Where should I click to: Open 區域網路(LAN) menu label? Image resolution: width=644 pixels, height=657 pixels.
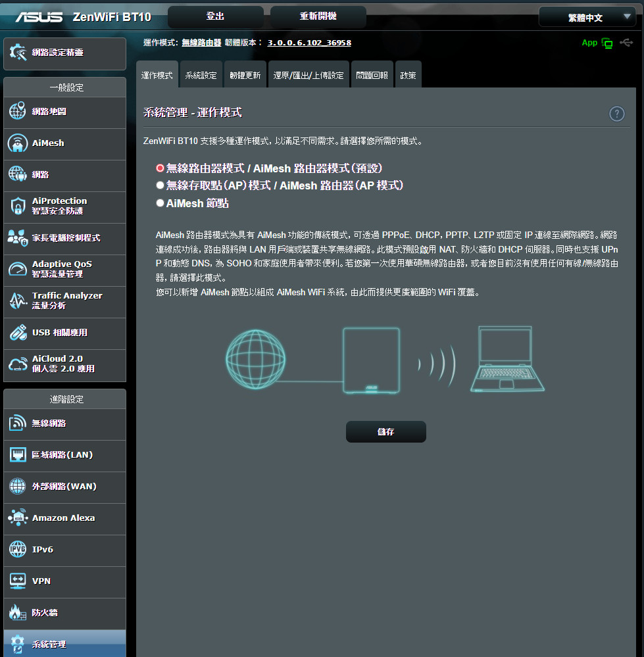(62, 454)
